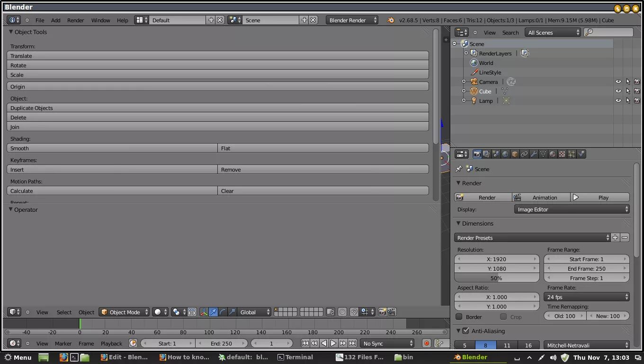The height and width of the screenshot is (364, 644).
Task: Open the Texture checkerboard tab
Action: click(562, 154)
